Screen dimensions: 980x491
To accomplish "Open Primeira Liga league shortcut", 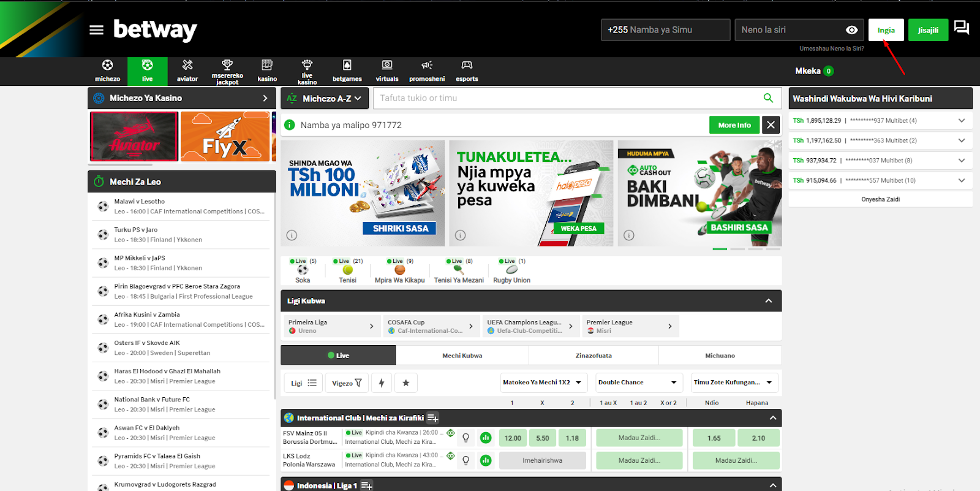I will click(x=331, y=326).
